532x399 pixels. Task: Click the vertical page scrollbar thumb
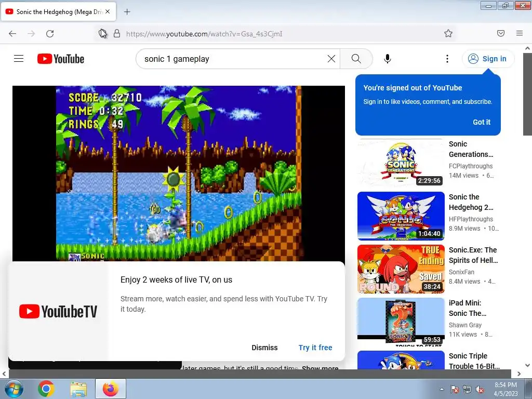527,94
